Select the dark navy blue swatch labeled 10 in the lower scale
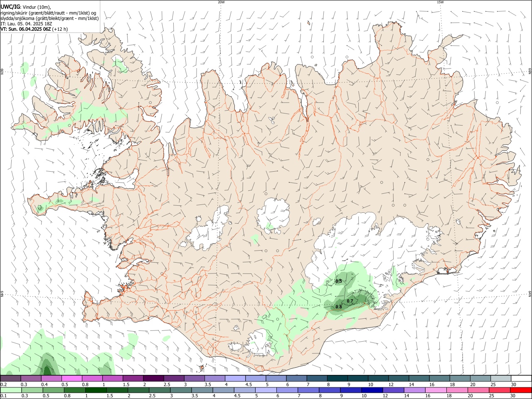The image size is (532, 399). [x=372, y=390]
